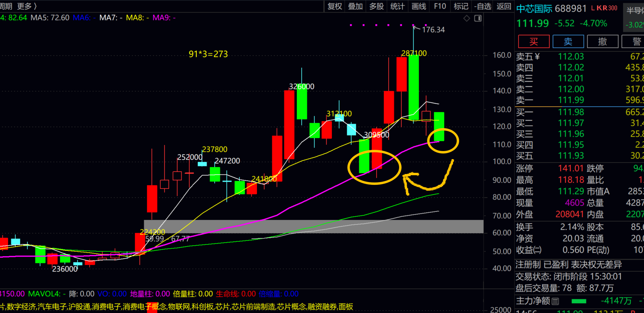Click the 最高 value 118.18
The image size is (644, 313).
pos(571,180)
